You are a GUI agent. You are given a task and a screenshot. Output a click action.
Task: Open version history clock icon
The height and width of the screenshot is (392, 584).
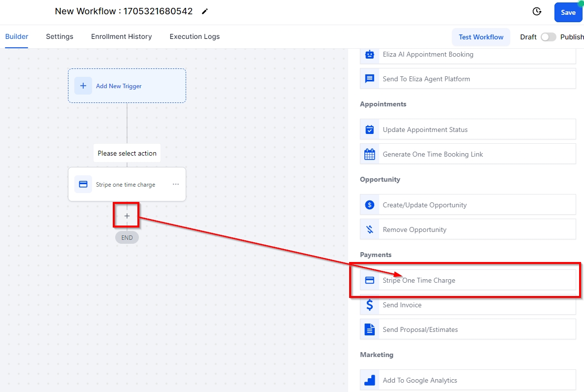click(x=537, y=12)
